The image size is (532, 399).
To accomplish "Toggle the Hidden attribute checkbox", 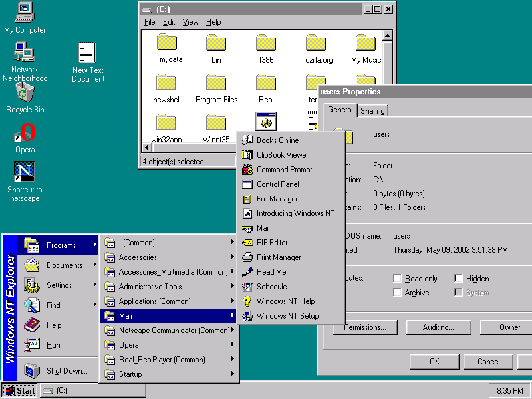I will [x=458, y=279].
